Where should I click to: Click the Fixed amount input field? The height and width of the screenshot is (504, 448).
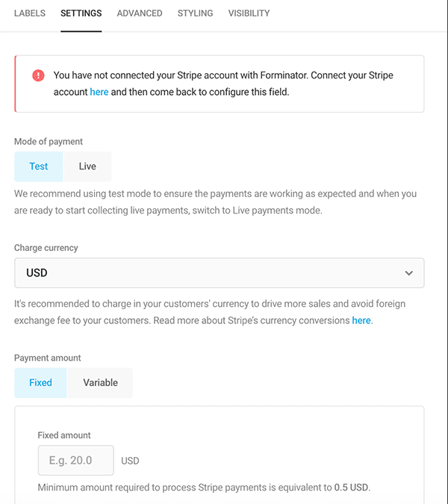(x=75, y=461)
